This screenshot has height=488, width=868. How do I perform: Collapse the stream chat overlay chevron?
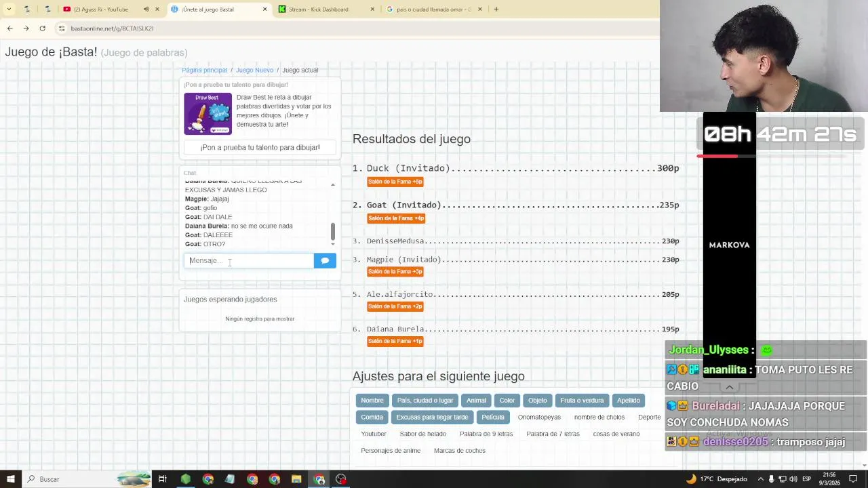pyautogui.click(x=729, y=387)
